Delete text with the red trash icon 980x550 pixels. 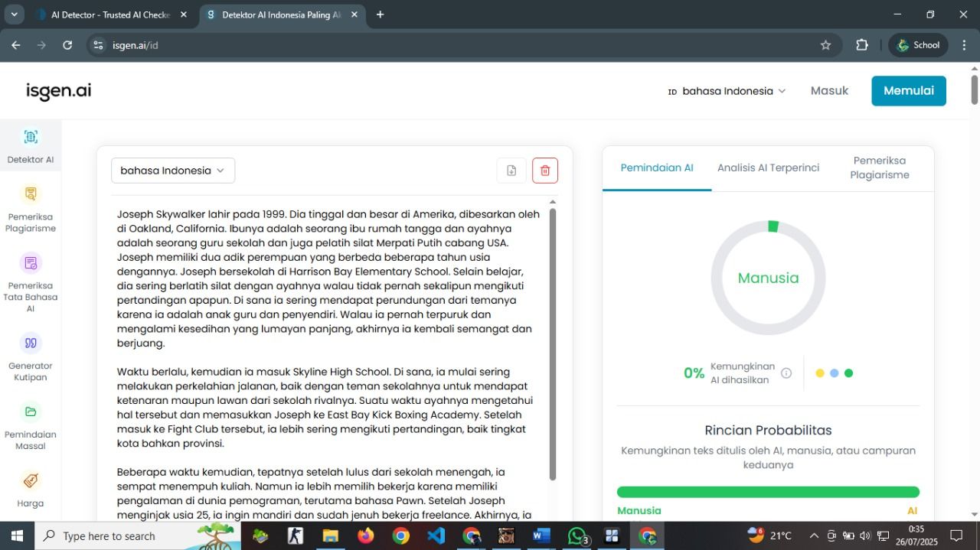[x=545, y=171]
